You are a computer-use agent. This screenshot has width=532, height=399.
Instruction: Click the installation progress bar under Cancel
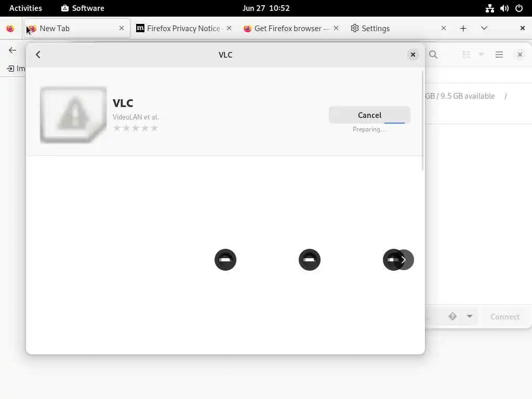click(394, 123)
